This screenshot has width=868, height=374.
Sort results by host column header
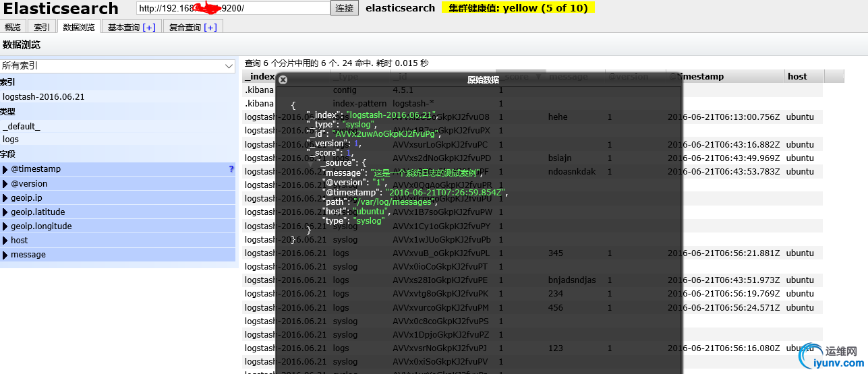805,76
